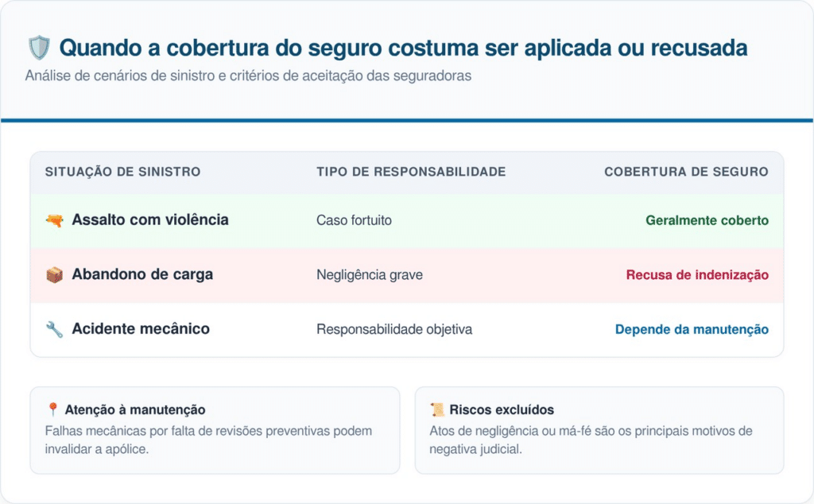814x504 pixels.
Task: Click the gun icon for Assalto com violência
Action: coord(54,220)
